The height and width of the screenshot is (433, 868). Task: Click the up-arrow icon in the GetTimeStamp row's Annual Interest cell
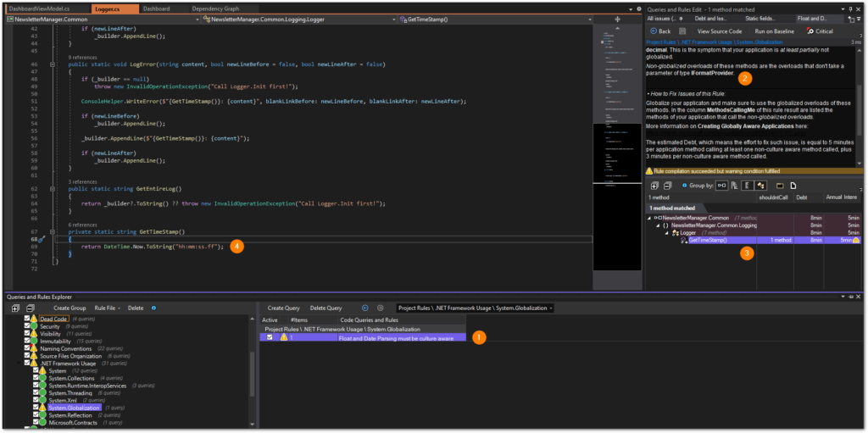coord(855,241)
